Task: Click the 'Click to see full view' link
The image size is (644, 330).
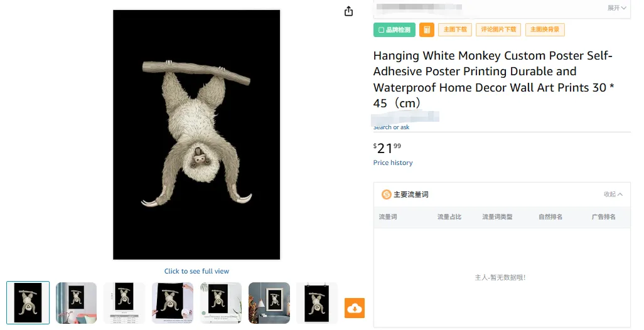Action: (196, 271)
